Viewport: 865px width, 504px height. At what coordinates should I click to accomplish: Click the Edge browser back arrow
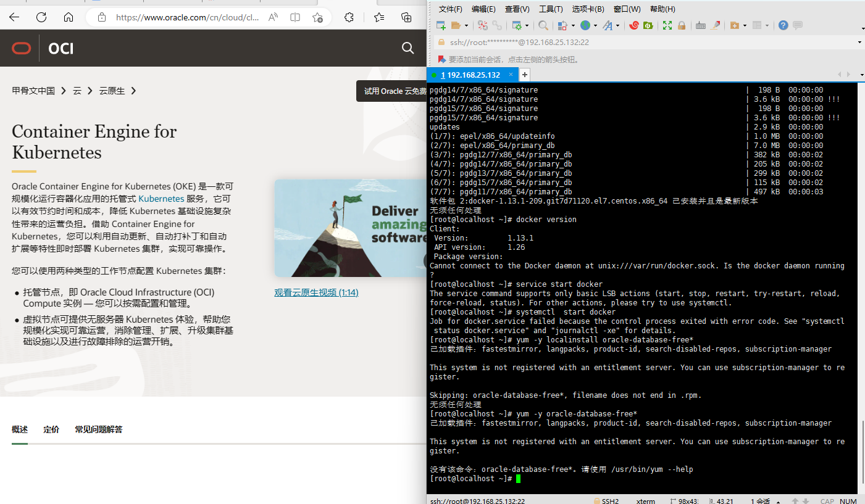pos(14,17)
